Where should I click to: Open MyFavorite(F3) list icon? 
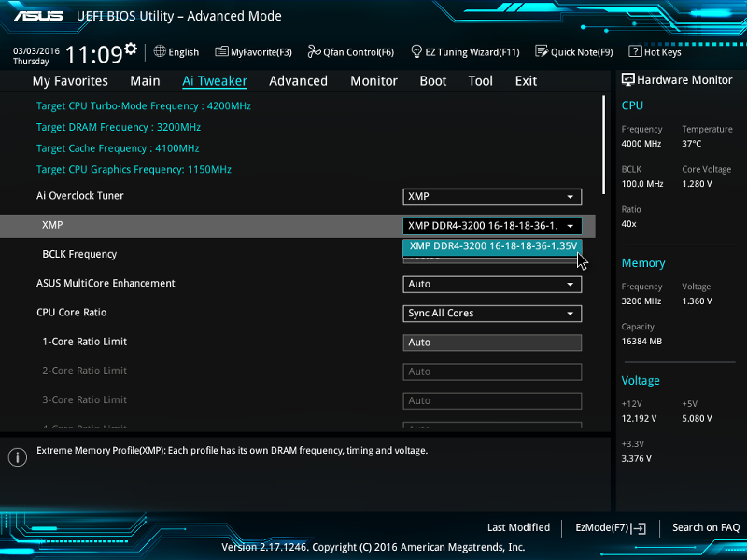tap(221, 51)
